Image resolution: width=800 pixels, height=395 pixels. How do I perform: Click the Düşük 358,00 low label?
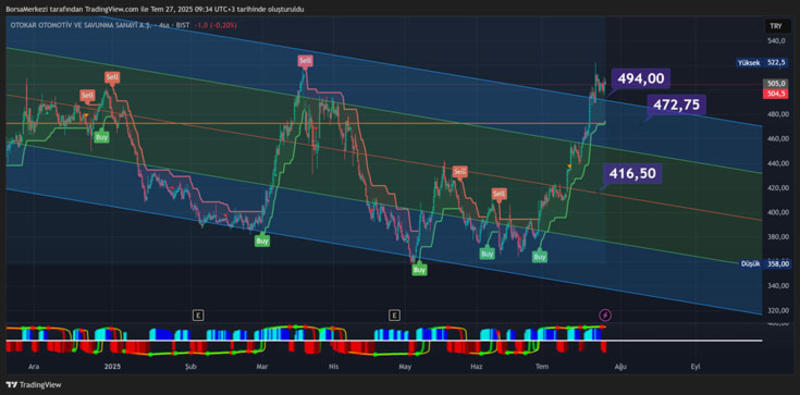pyautogui.click(x=765, y=264)
